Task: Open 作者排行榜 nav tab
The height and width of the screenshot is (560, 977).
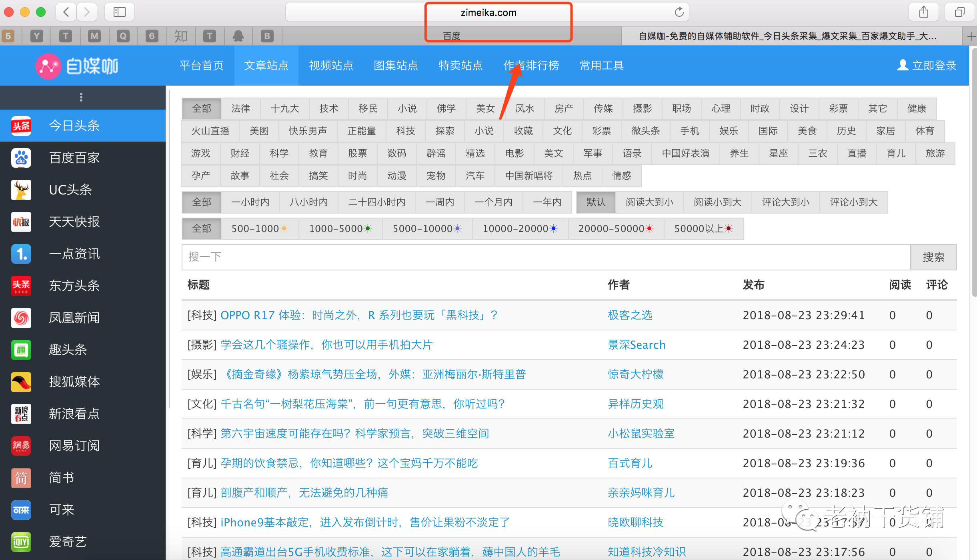Action: click(531, 65)
